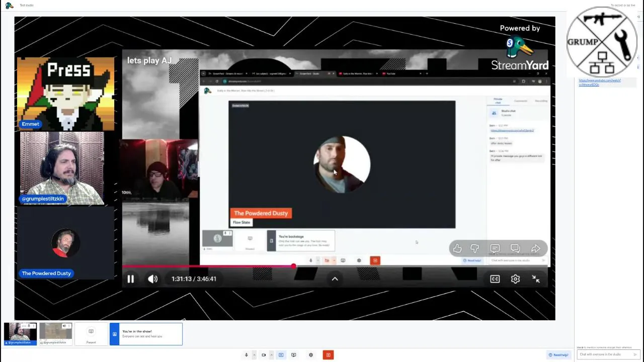The height and width of the screenshot is (362, 644).
Task: Open three-dot menu on camera thumbnail
Action: click(34, 326)
